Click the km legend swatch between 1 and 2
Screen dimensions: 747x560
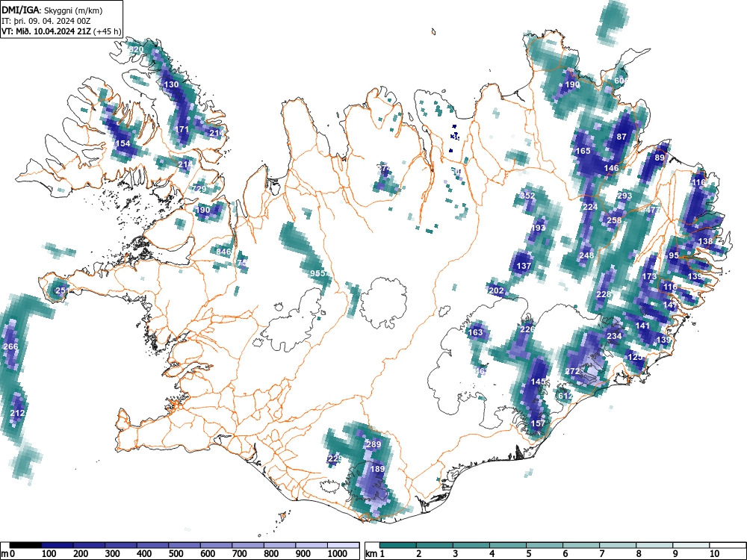(x=398, y=545)
